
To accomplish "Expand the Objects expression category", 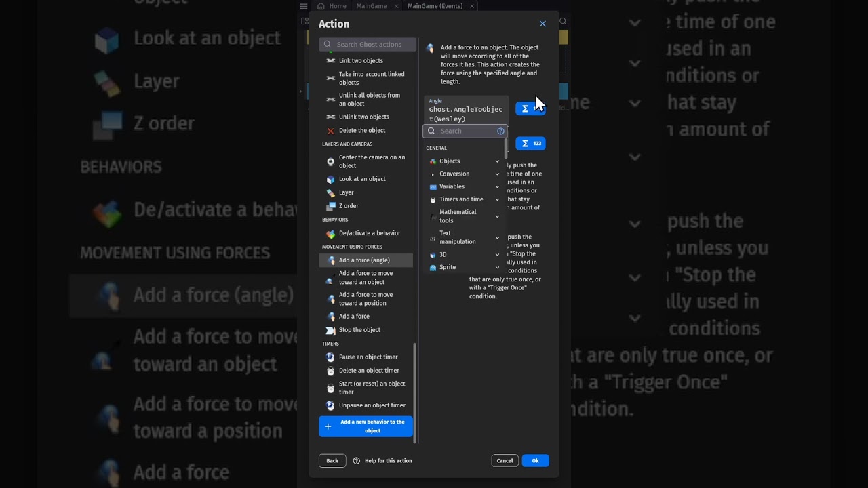I will pyautogui.click(x=465, y=161).
